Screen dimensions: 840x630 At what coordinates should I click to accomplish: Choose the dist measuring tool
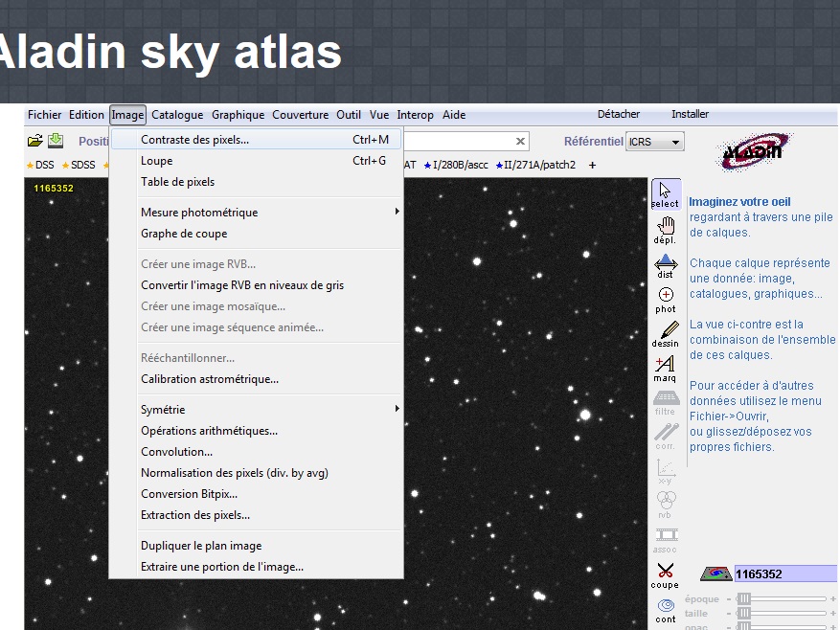tap(666, 266)
